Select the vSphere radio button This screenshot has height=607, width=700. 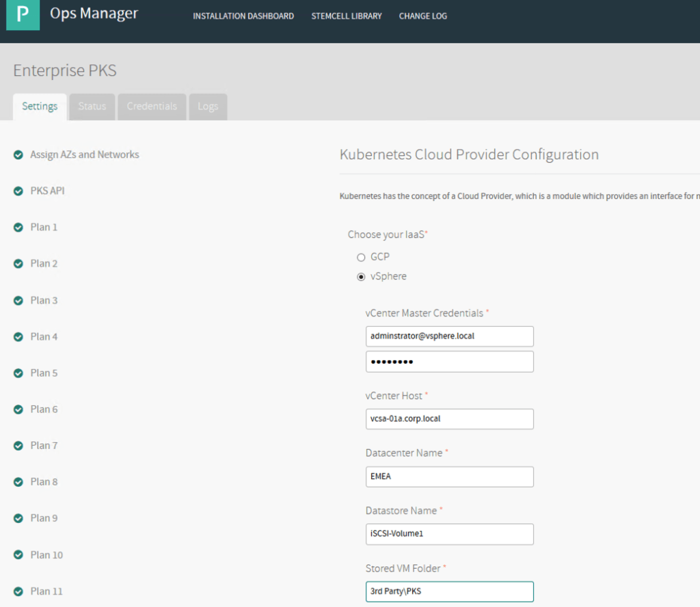coord(361,277)
